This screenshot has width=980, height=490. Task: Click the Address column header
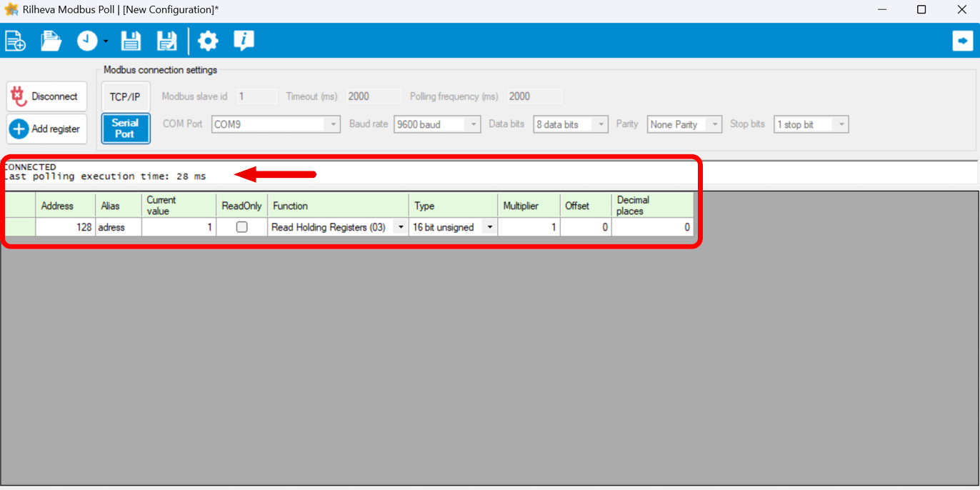(66, 206)
